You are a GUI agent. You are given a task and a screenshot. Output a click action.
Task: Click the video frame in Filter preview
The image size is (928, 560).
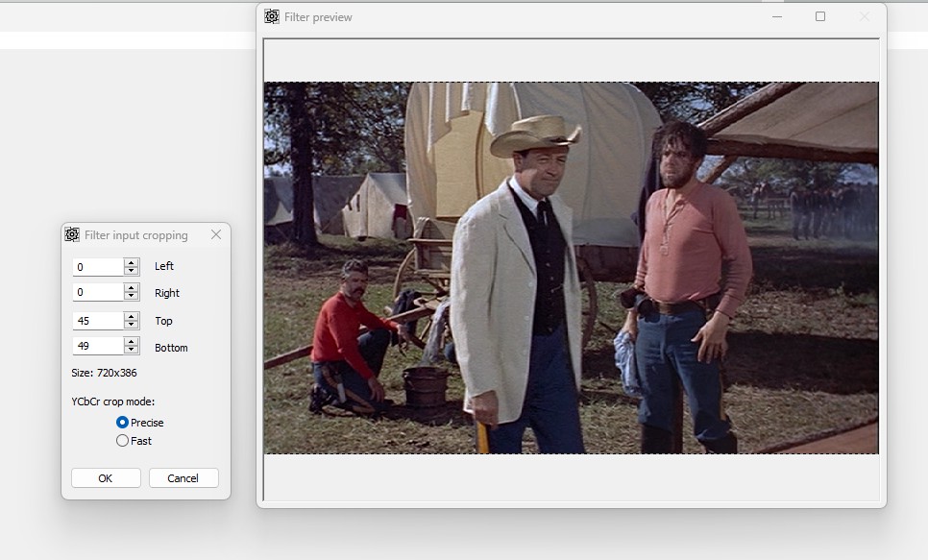tap(572, 268)
